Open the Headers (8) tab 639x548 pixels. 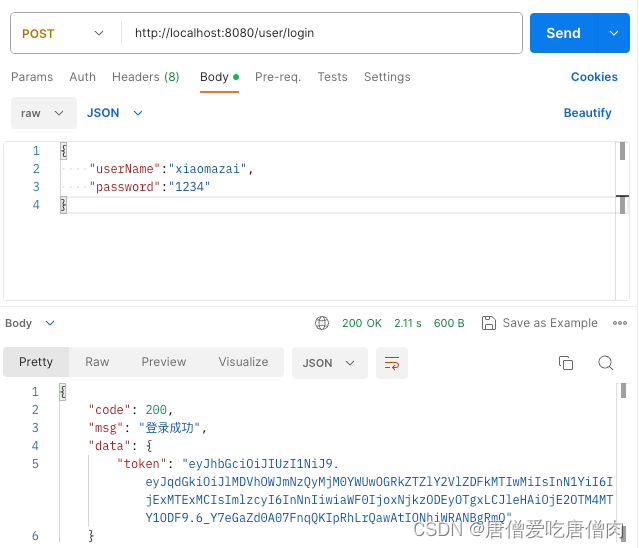click(146, 77)
